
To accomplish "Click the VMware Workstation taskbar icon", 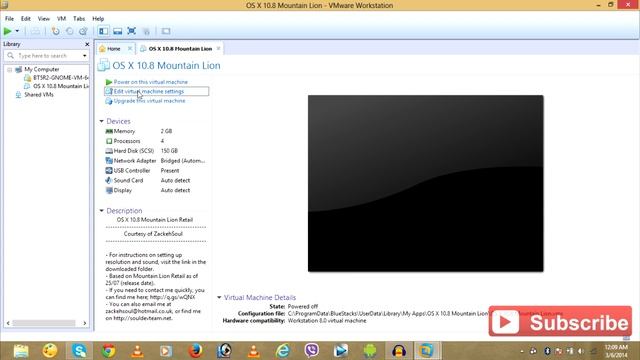I will point(427,351).
